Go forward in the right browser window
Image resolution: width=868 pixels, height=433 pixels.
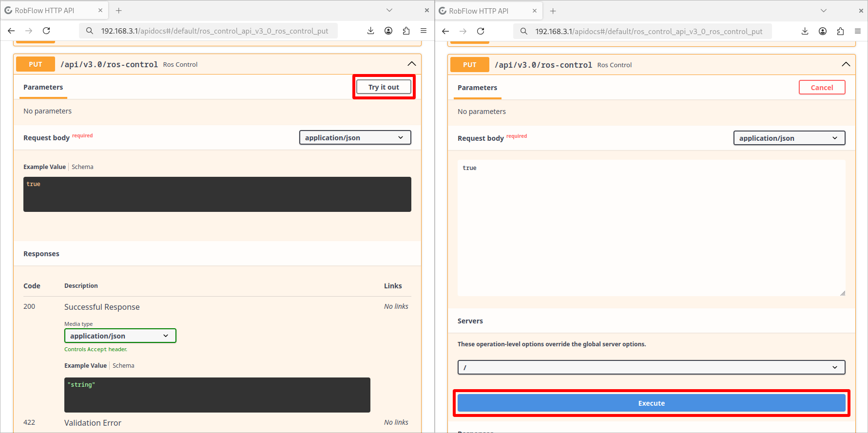click(463, 31)
